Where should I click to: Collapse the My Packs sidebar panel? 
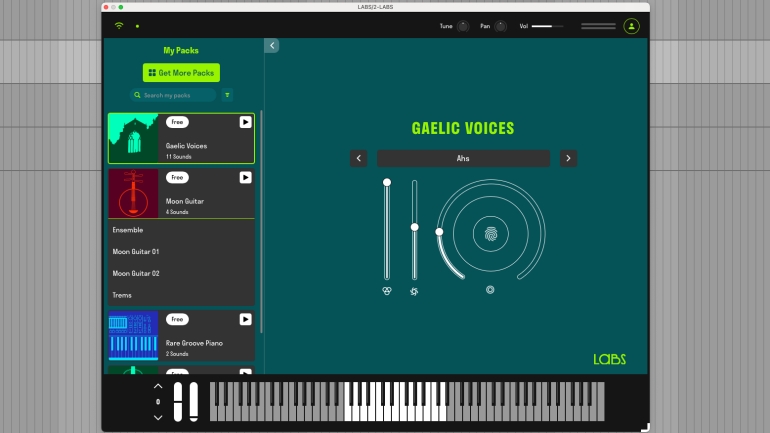272,46
